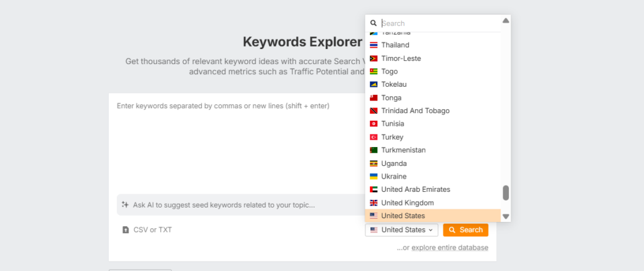Click the United Arab Emirates flag icon
The width and height of the screenshot is (644, 271).
coord(374,190)
